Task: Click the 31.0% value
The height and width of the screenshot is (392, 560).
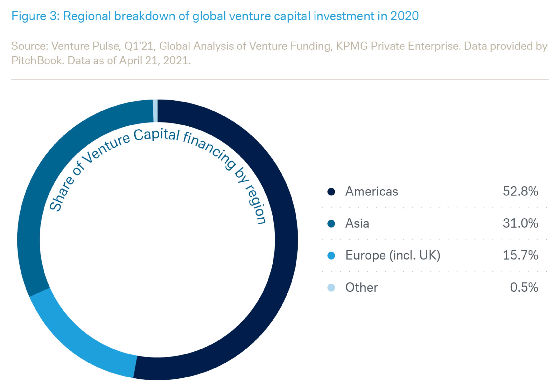Action: [520, 223]
